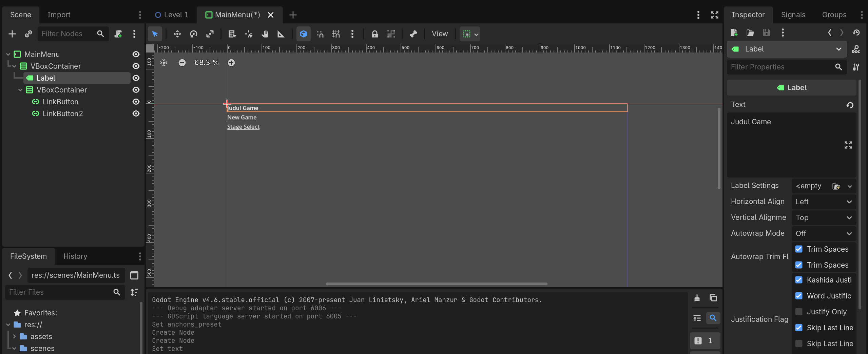The height and width of the screenshot is (354, 868).
Task: Switch to the Signals tab
Action: [793, 15]
